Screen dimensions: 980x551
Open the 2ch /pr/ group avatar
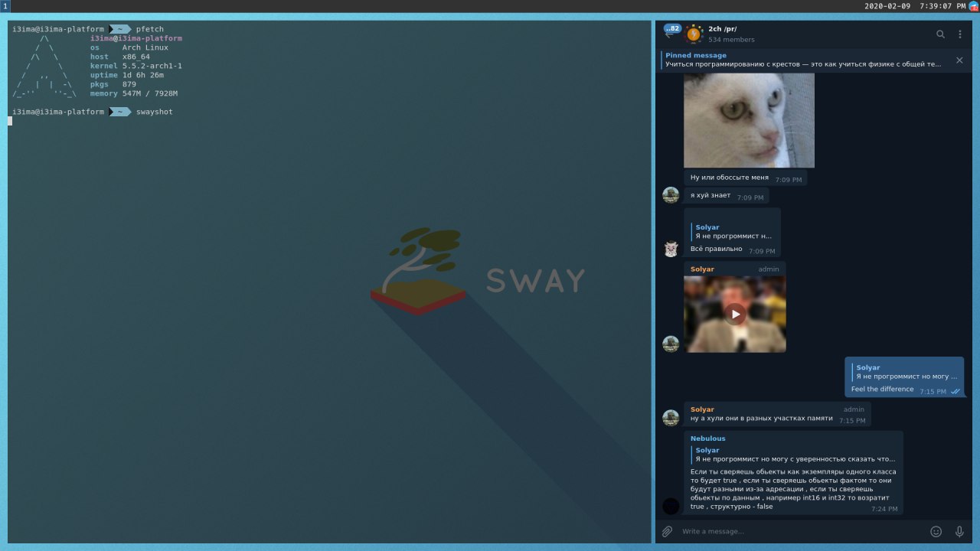pyautogui.click(x=694, y=34)
